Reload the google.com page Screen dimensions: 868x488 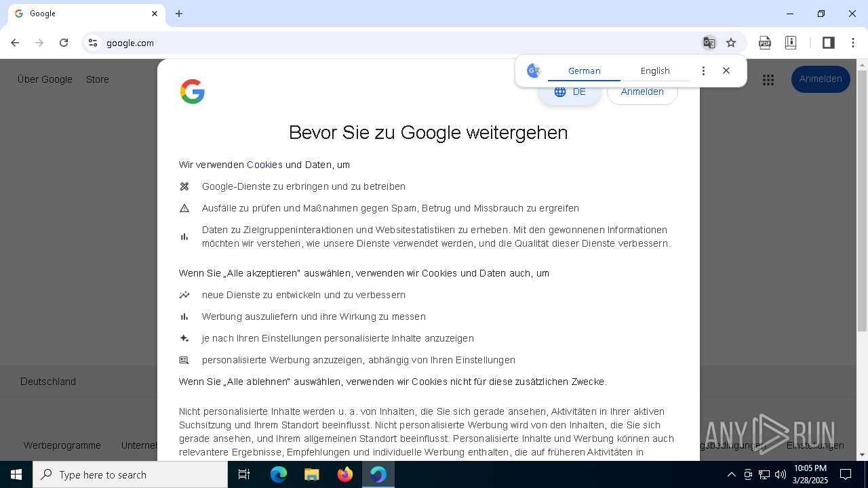(64, 43)
